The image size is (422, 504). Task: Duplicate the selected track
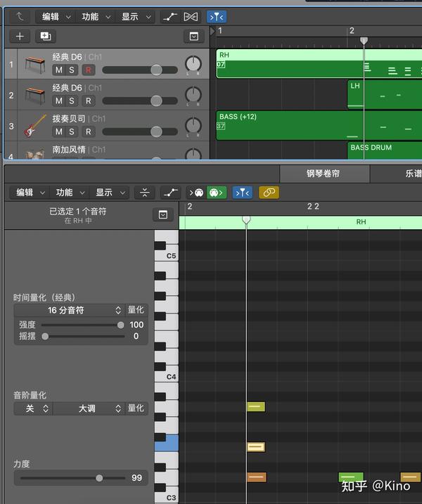click(45, 37)
